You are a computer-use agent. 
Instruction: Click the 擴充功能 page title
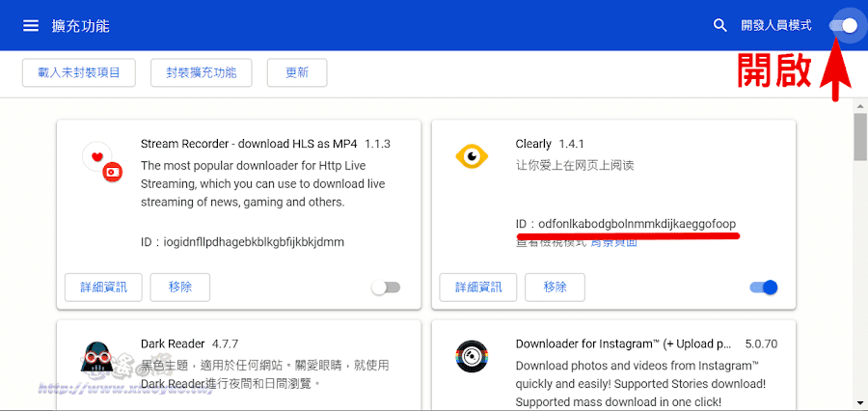81,26
